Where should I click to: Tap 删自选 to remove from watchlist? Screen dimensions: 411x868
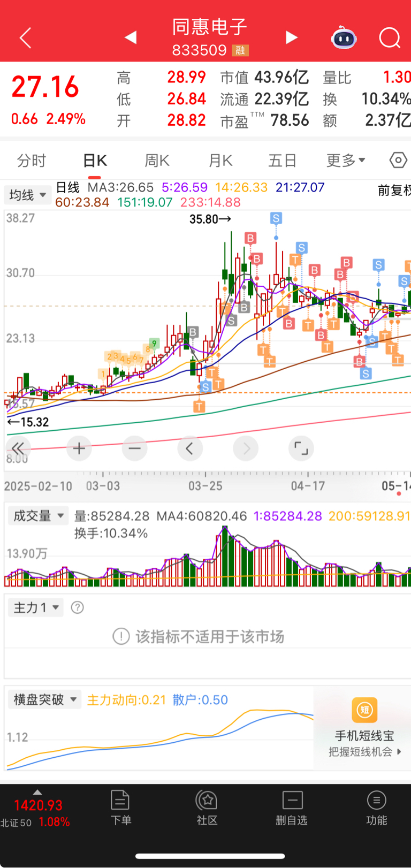click(292, 808)
